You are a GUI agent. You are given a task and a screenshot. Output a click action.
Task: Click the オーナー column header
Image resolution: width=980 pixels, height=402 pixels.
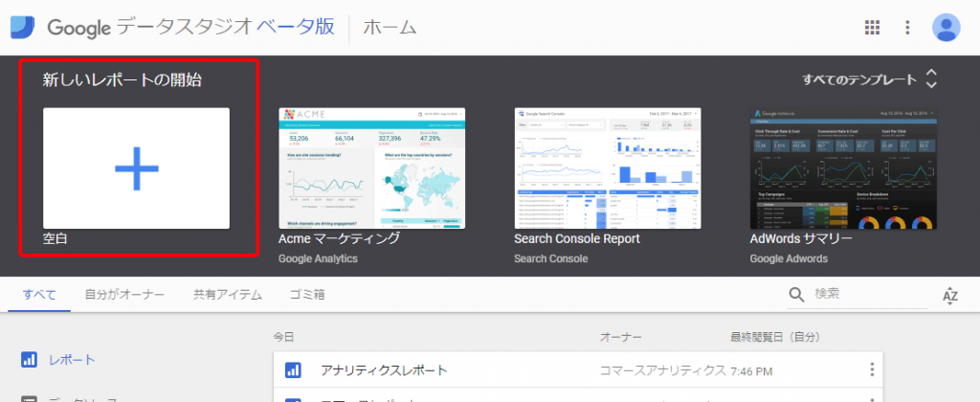(x=620, y=337)
